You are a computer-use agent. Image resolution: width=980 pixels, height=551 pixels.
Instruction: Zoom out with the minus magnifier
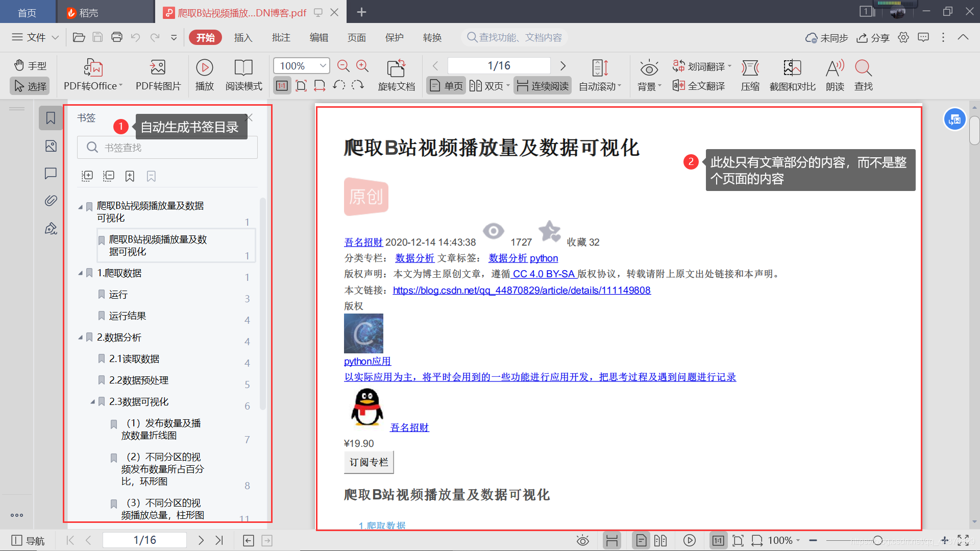[x=344, y=66]
